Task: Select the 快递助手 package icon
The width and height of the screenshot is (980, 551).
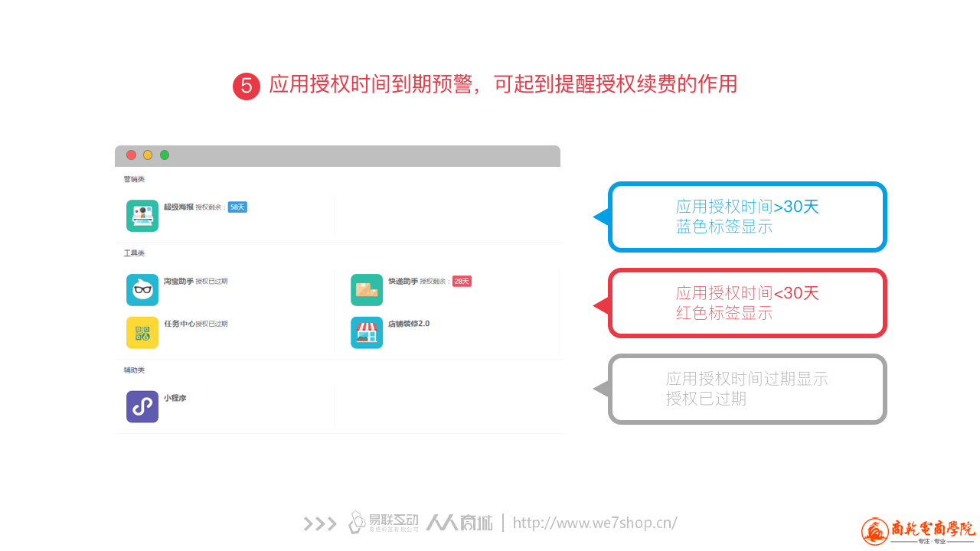Action: pyautogui.click(x=367, y=290)
